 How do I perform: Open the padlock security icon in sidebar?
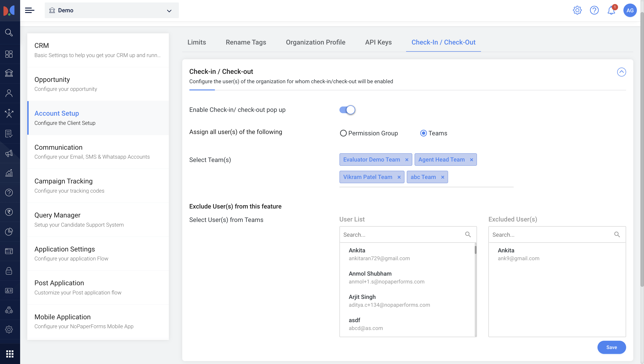coord(9,271)
